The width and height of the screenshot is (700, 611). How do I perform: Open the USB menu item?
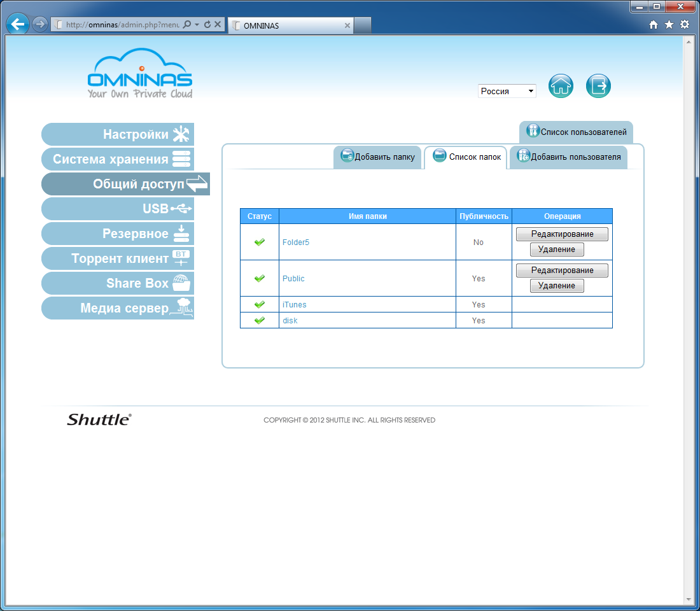click(x=118, y=209)
